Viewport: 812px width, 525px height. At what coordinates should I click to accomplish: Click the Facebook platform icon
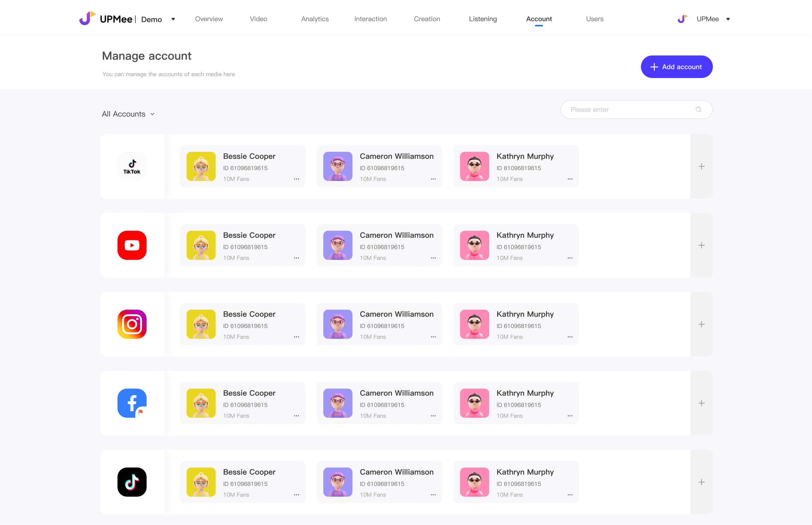coord(132,403)
